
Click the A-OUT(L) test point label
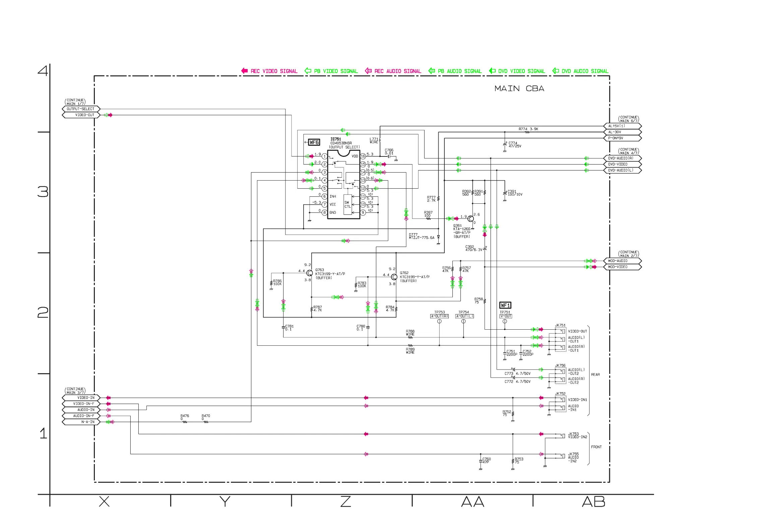(464, 316)
